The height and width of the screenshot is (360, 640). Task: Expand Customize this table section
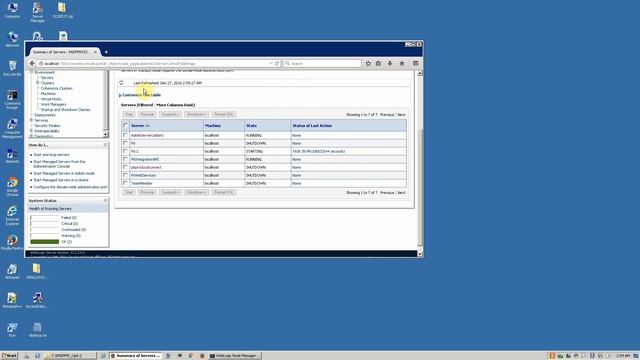pyautogui.click(x=140, y=95)
